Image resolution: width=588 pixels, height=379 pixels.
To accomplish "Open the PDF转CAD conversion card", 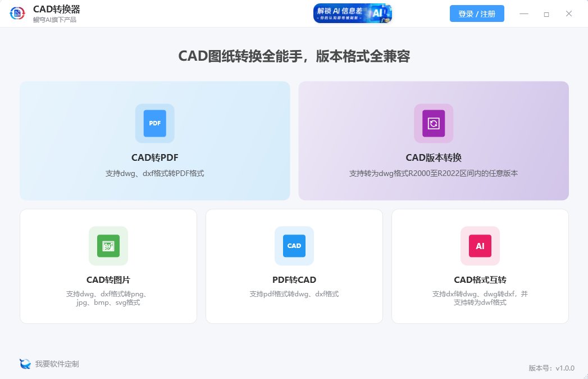I will point(294,266).
